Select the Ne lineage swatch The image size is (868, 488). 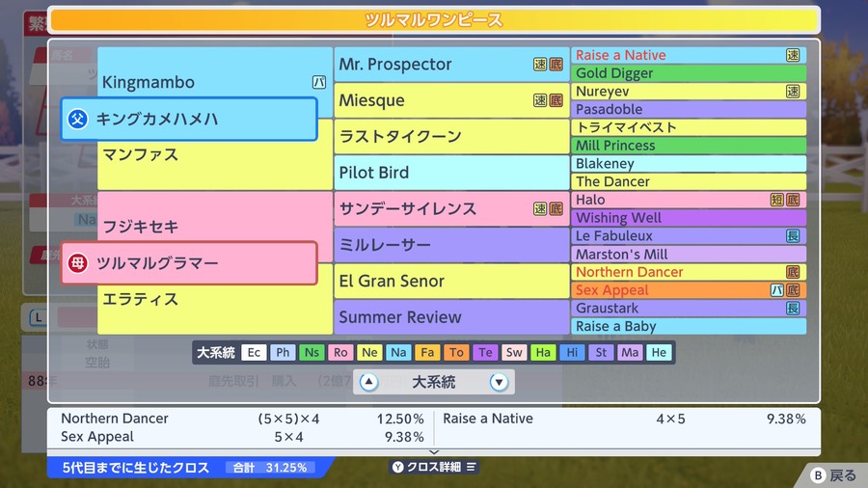click(x=369, y=352)
